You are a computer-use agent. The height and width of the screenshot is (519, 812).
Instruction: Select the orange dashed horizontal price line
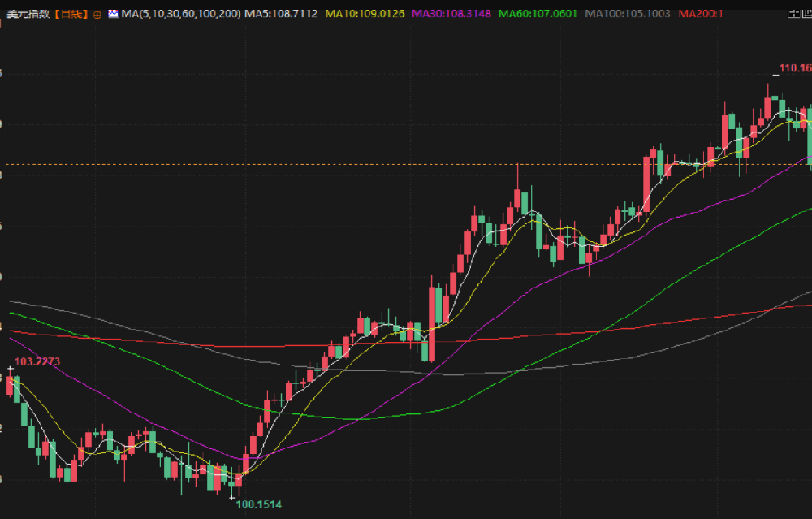click(x=406, y=165)
